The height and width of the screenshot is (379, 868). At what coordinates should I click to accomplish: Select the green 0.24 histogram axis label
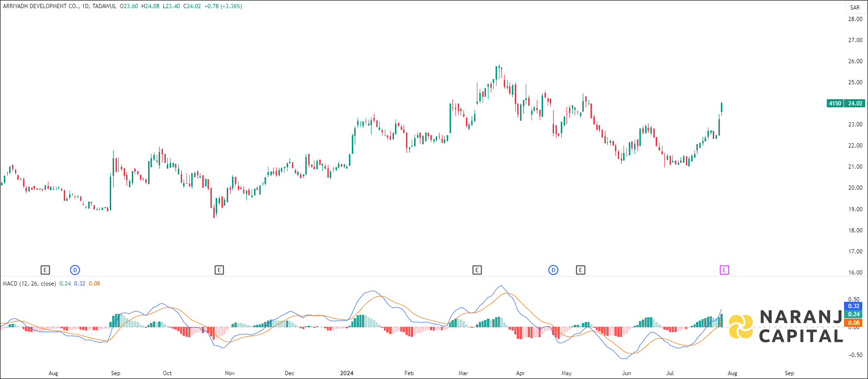pyautogui.click(x=854, y=314)
